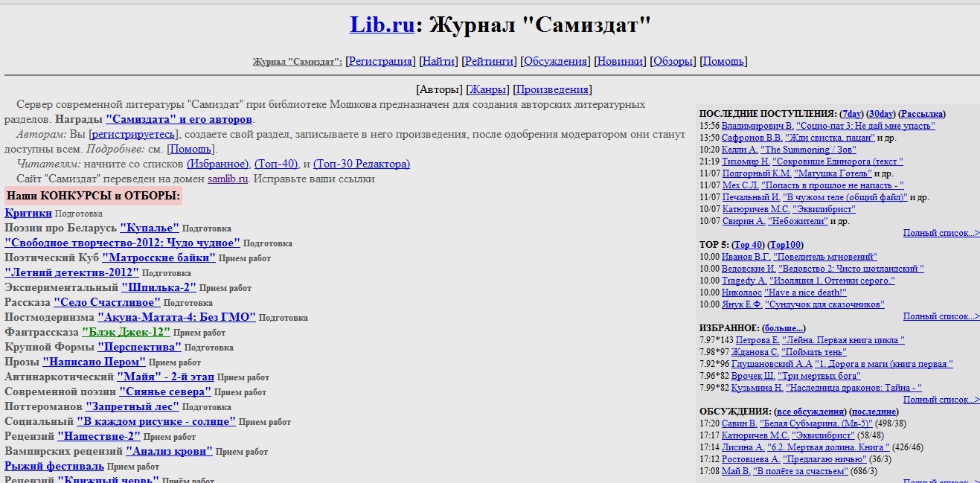This screenshot has width=980, height=483.
Task: Open the "Анализ крови" contest link
Action: [169, 451]
